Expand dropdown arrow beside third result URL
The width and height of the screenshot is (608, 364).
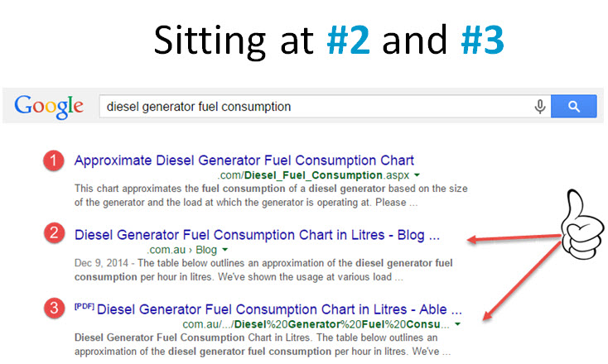[457, 323]
